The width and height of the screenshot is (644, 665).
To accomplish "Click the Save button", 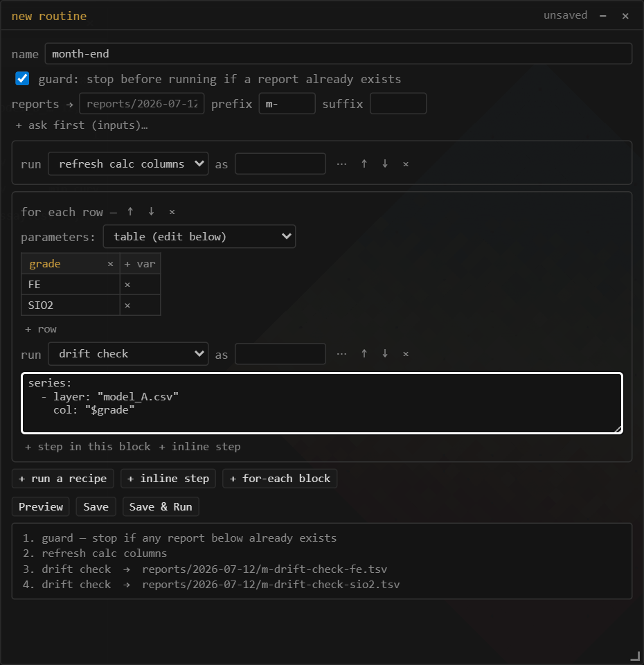I will click(x=96, y=507).
